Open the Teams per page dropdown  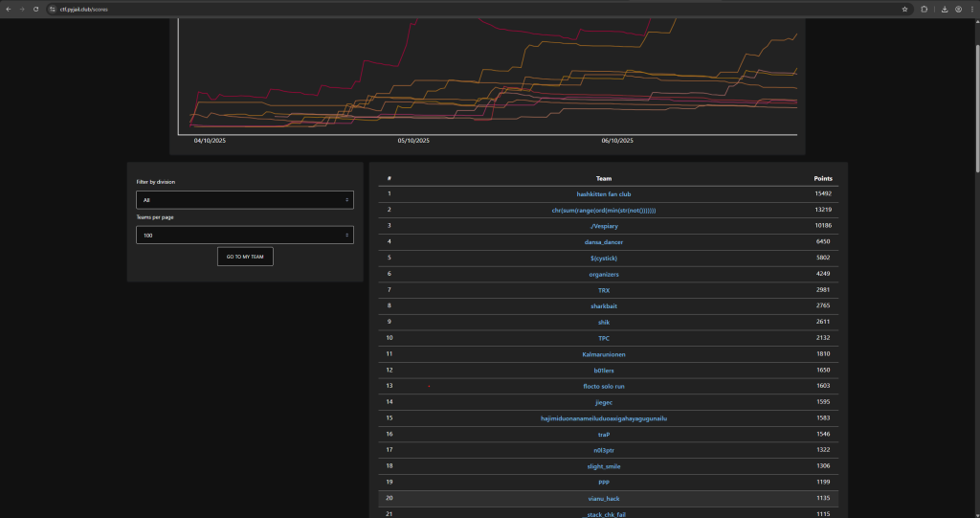tap(244, 235)
